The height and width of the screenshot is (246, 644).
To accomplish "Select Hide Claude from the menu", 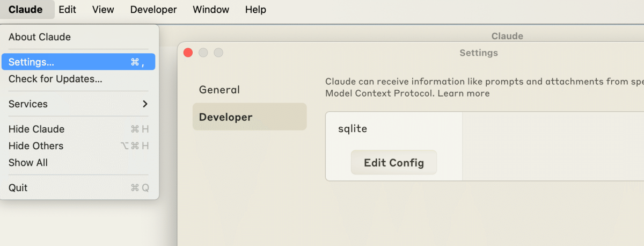I will coord(36,129).
